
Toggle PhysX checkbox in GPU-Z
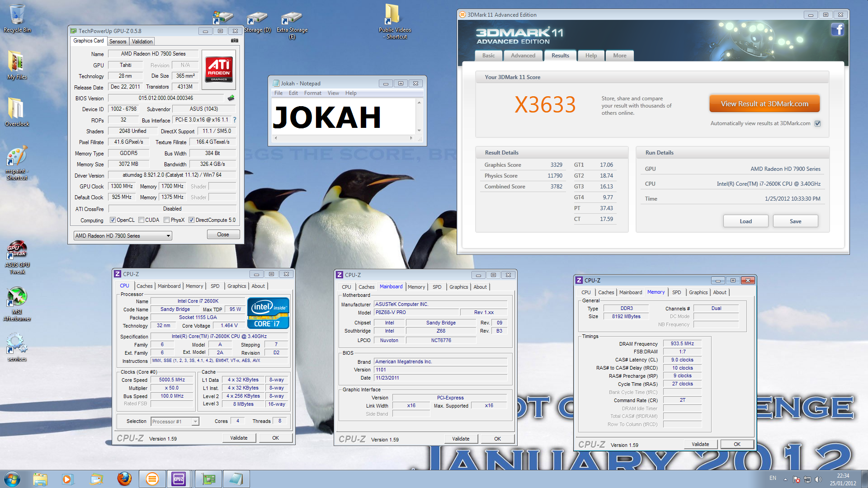point(167,220)
